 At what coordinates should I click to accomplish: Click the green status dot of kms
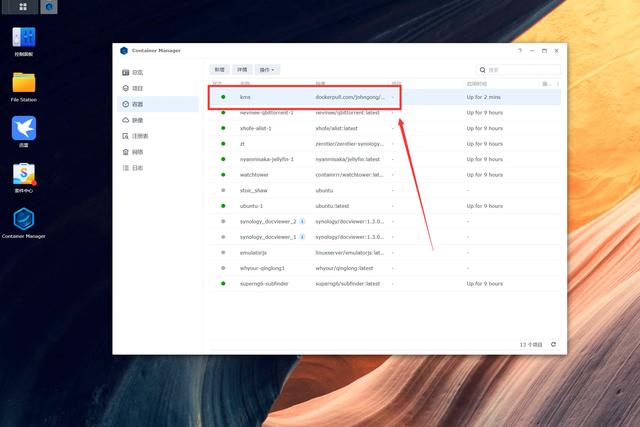click(223, 97)
